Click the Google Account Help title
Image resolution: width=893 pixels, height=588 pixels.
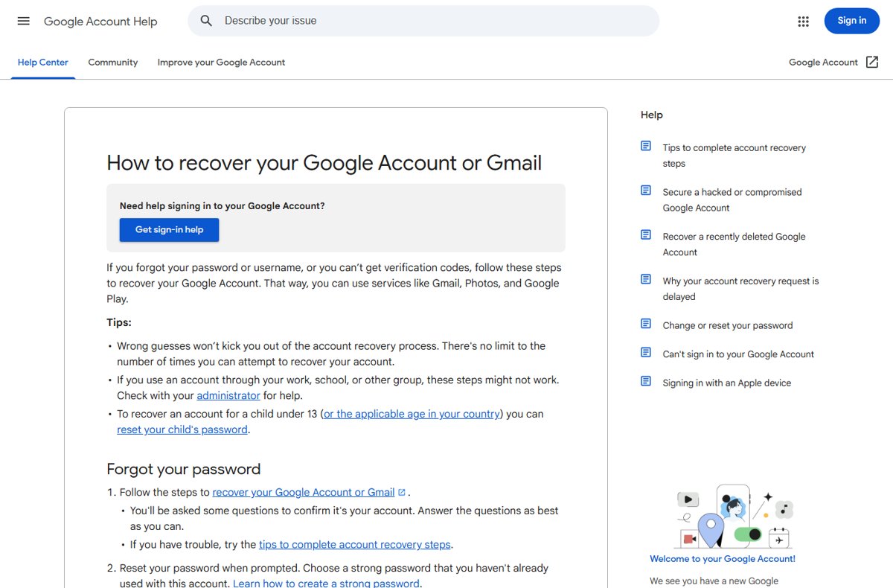100,22
